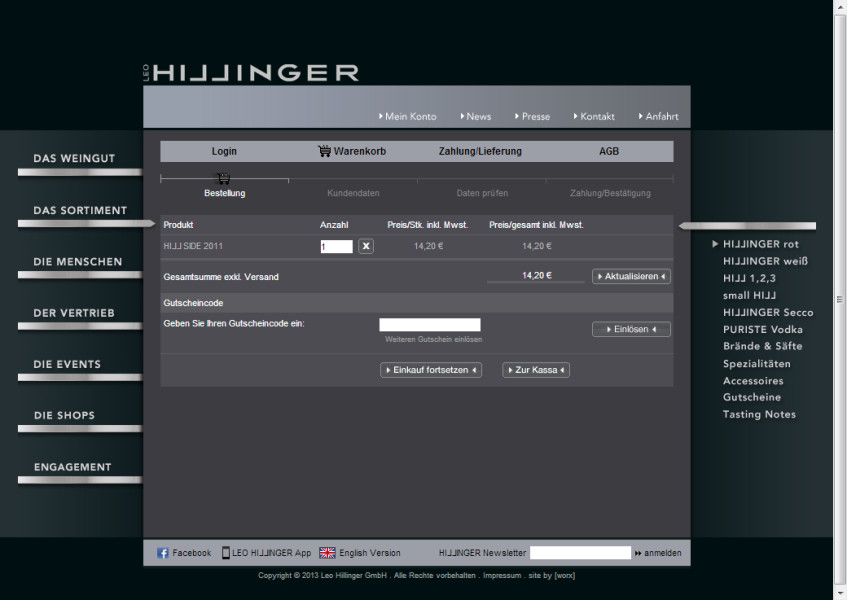Open DER VERTRIEB menu
The image size is (847, 600).
tap(74, 313)
